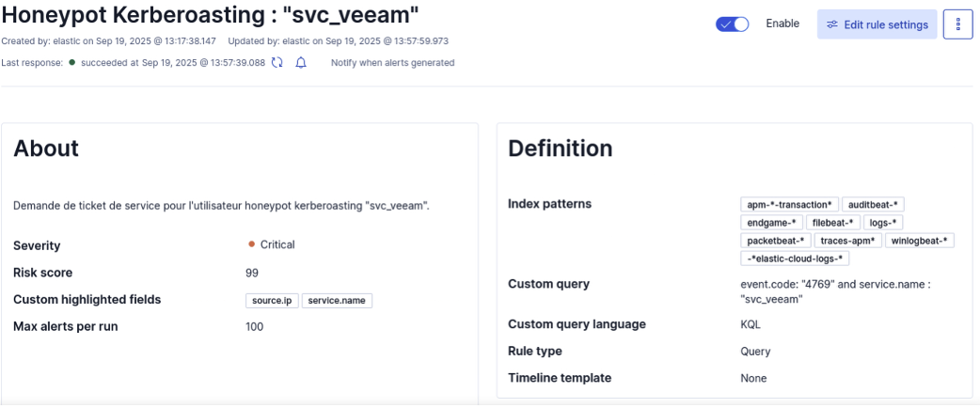Screen dimensions: 980x408
Task: Select the auditbeat-* index pattern badge
Action: point(872,205)
